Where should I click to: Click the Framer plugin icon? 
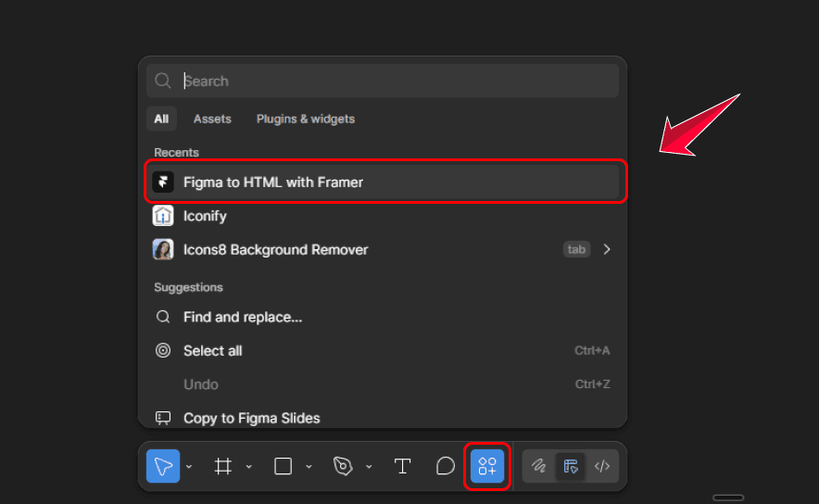coord(163,183)
